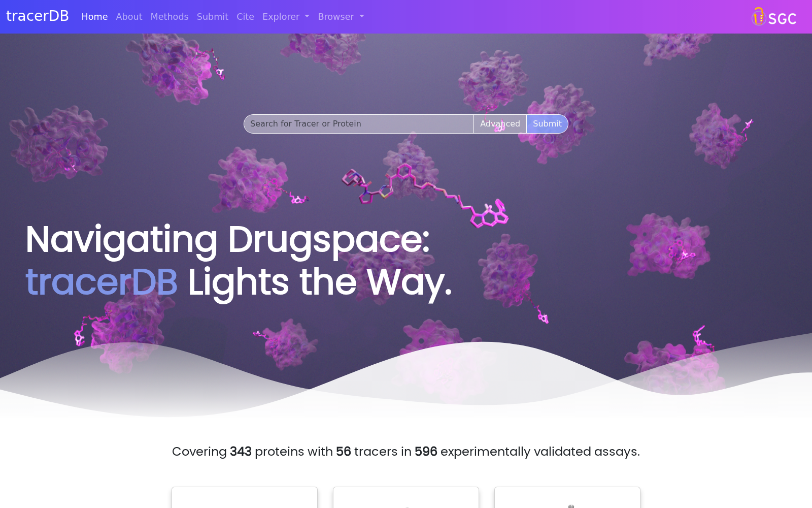
Task: Go to the About page
Action: pyautogui.click(x=129, y=17)
